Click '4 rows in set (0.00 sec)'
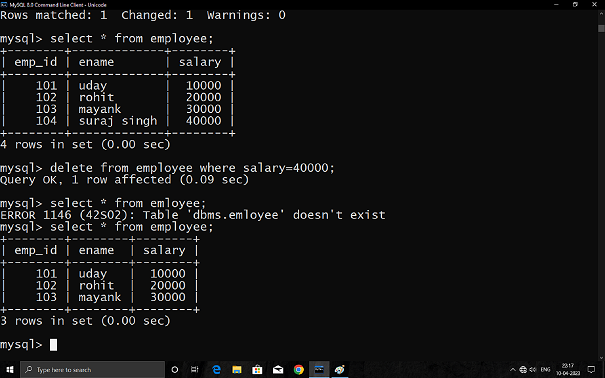Screen dimensions: 605x378 point(85,144)
